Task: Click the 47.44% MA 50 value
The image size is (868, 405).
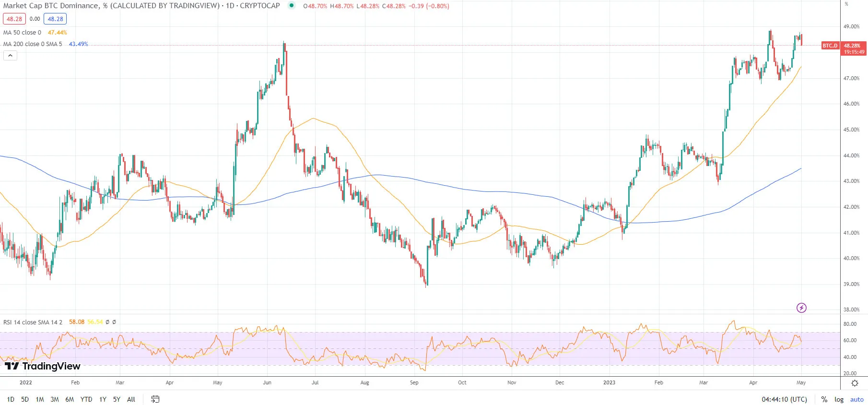Action: coord(58,33)
